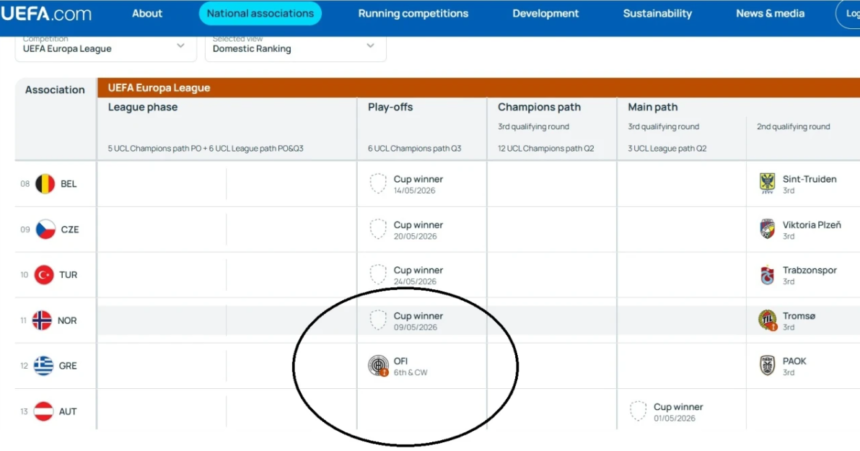Click the Sint-Truiden club crest
860x451 pixels.
(x=767, y=184)
